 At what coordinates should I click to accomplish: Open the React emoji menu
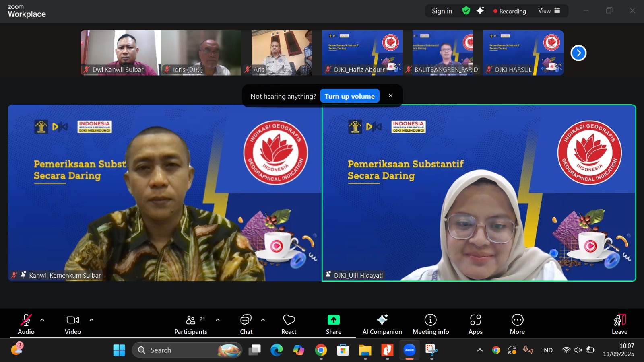point(289,324)
